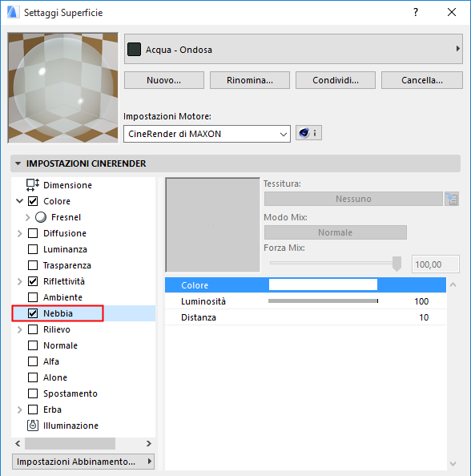Uncheck the Colore channel checkbox
The width and height of the screenshot is (471, 476).
click(x=33, y=201)
